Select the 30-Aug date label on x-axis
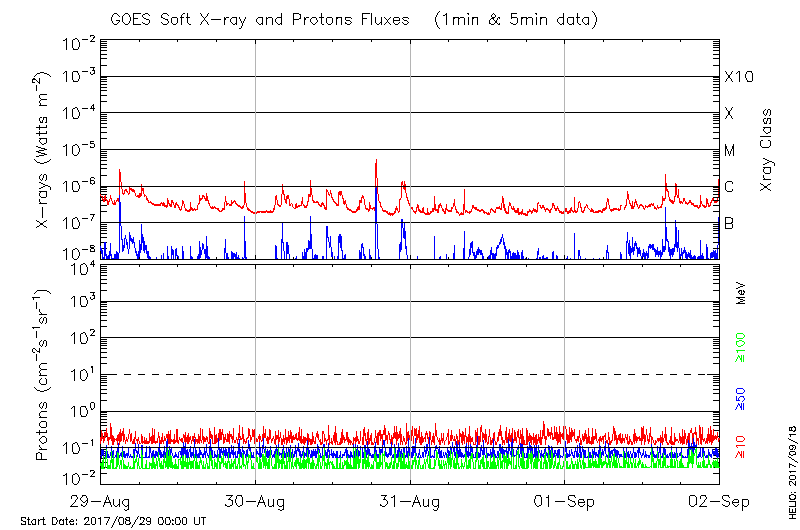 tap(255, 500)
